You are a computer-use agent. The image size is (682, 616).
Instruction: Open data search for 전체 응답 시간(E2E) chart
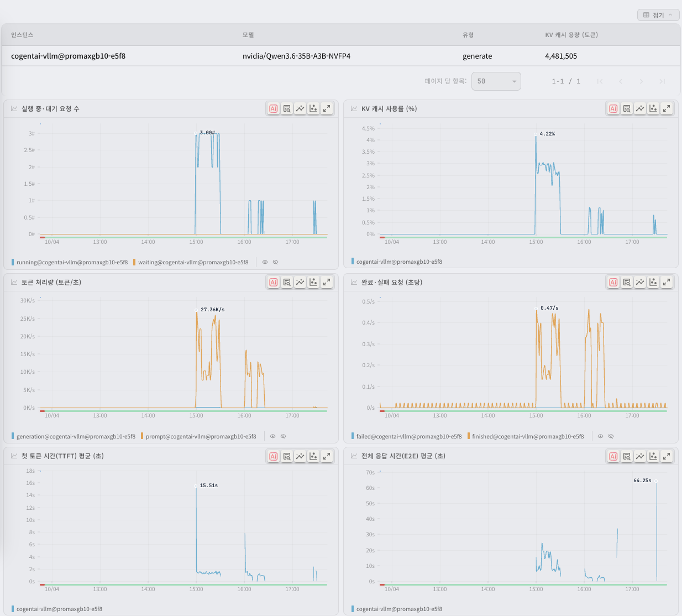627,456
